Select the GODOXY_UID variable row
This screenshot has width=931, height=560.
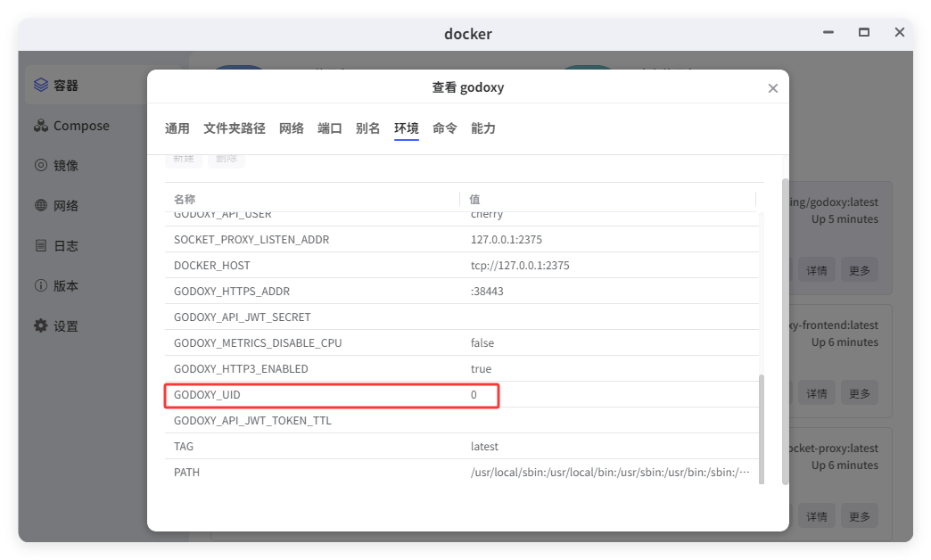[332, 394]
